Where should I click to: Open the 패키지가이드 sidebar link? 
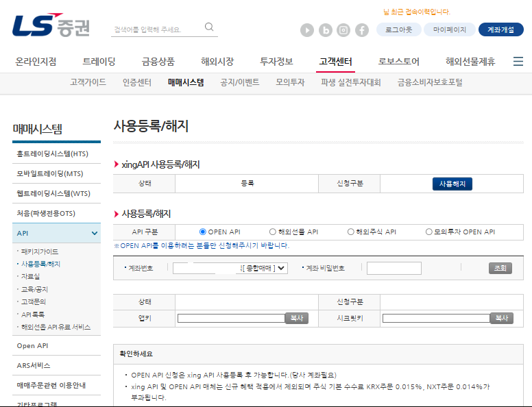point(40,251)
